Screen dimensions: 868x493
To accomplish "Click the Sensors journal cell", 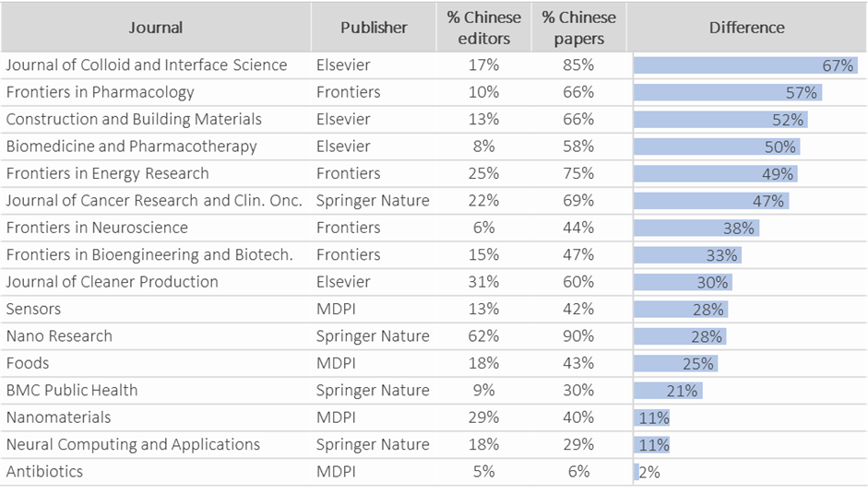I will click(33, 310).
